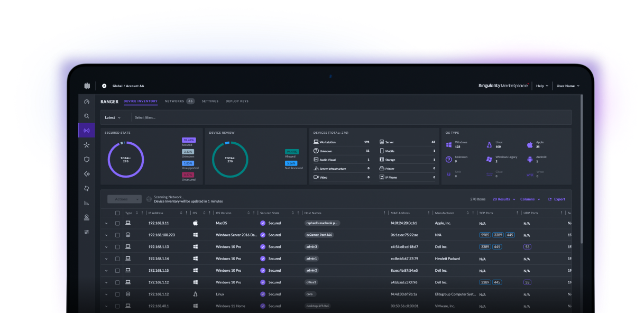Expand the 192.168.1.13 row chevron
Screen dimensions: 644x313
(x=106, y=247)
